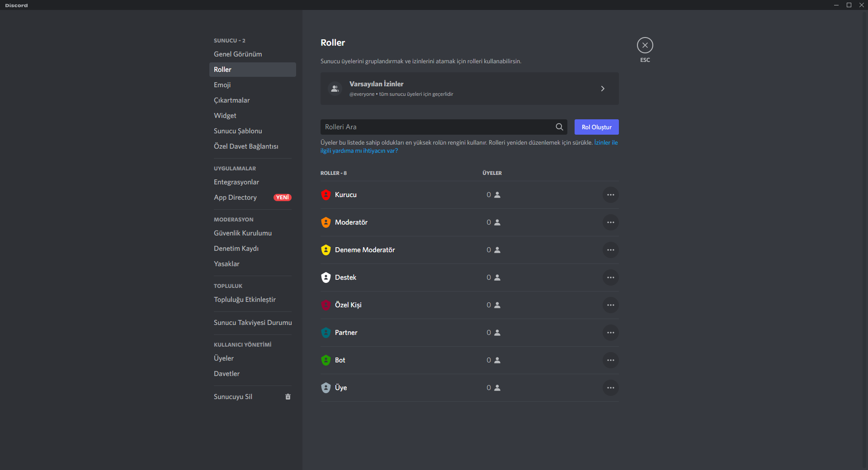
Task: Click the Rol Oluştur button
Action: point(596,127)
